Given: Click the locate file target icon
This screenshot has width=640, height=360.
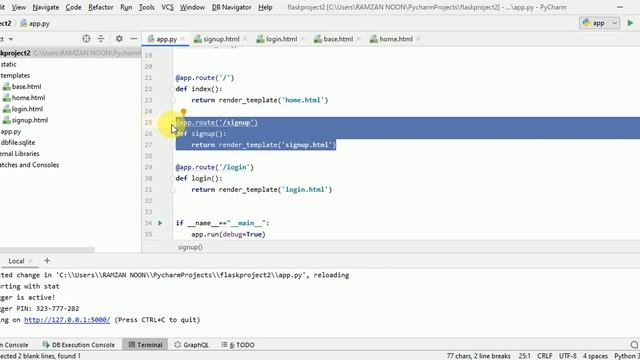Looking at the screenshot, I should coord(86,39).
